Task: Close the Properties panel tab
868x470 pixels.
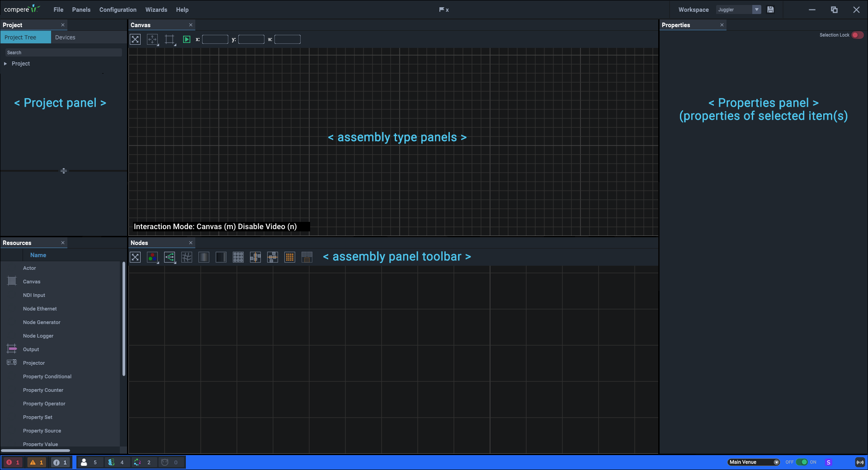Action: click(722, 25)
